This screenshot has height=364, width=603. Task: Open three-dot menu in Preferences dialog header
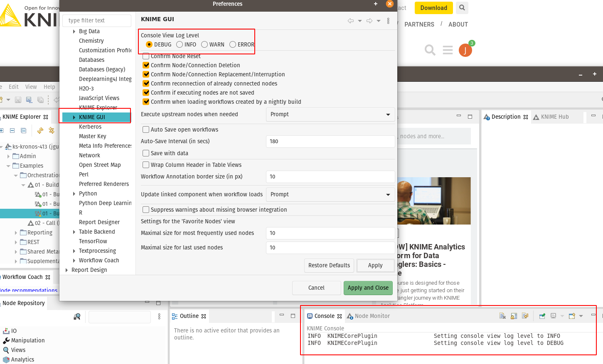(388, 21)
